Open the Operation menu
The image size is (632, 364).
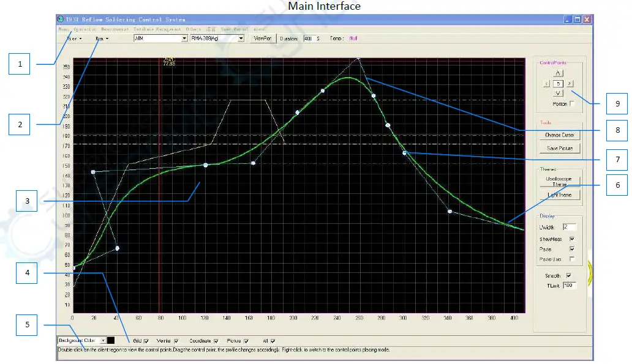coord(85,29)
